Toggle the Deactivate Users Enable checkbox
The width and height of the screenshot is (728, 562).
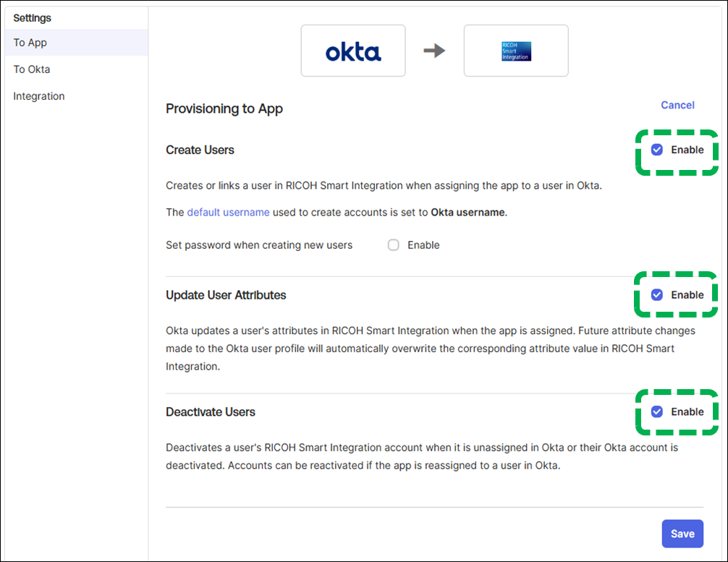[656, 412]
